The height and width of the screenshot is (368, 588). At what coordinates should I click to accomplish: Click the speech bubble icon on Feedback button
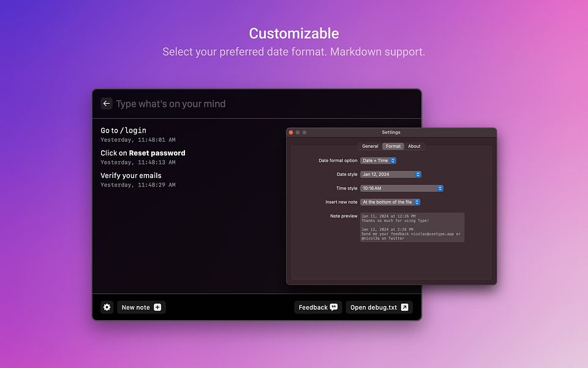tap(334, 307)
